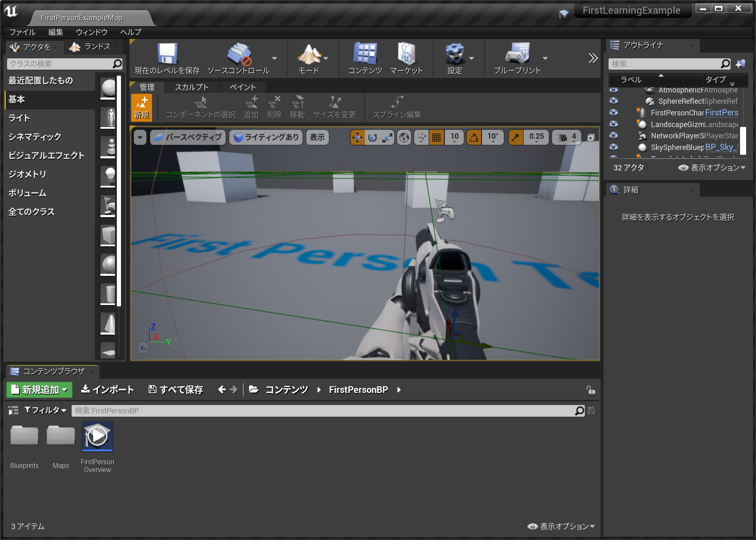Select rotate gizmo mode icon in viewport
The width and height of the screenshot is (756, 540).
tap(372, 137)
